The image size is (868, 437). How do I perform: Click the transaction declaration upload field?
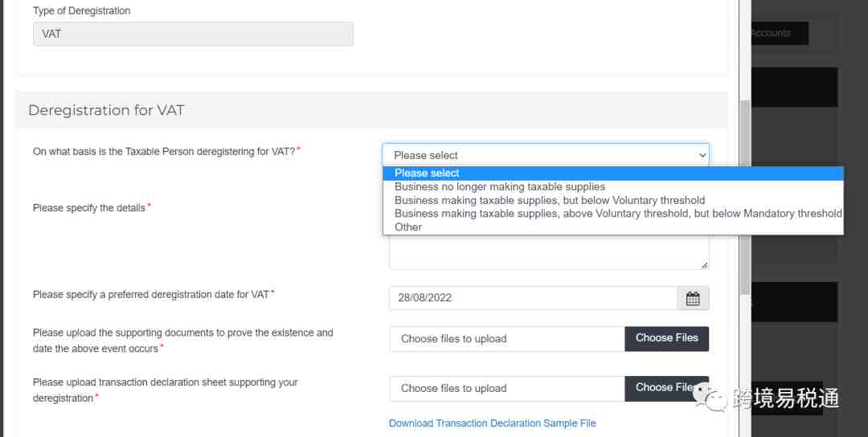506,389
